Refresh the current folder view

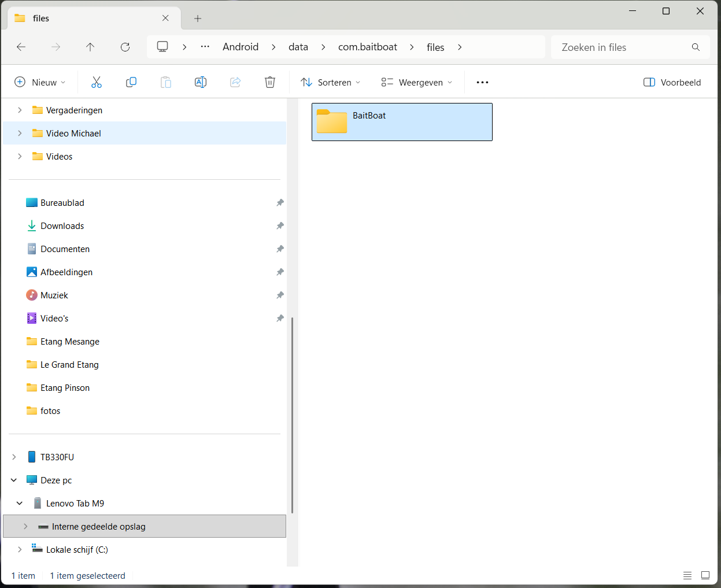[125, 47]
